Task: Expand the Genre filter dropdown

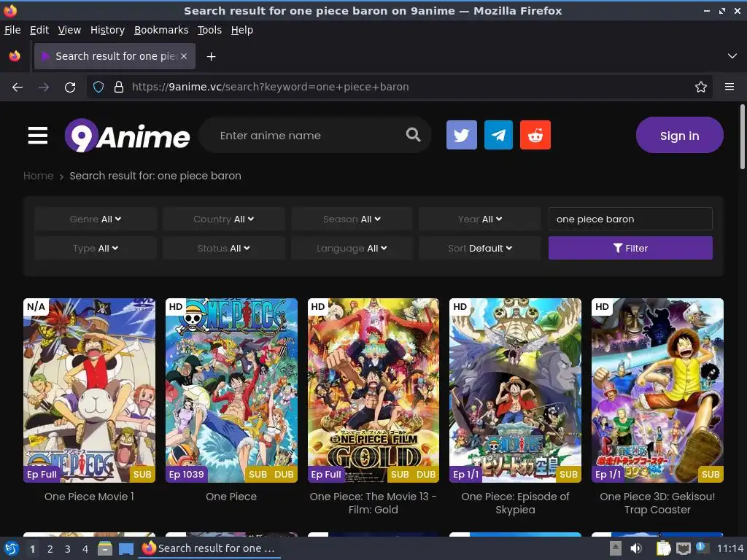Action: point(96,219)
